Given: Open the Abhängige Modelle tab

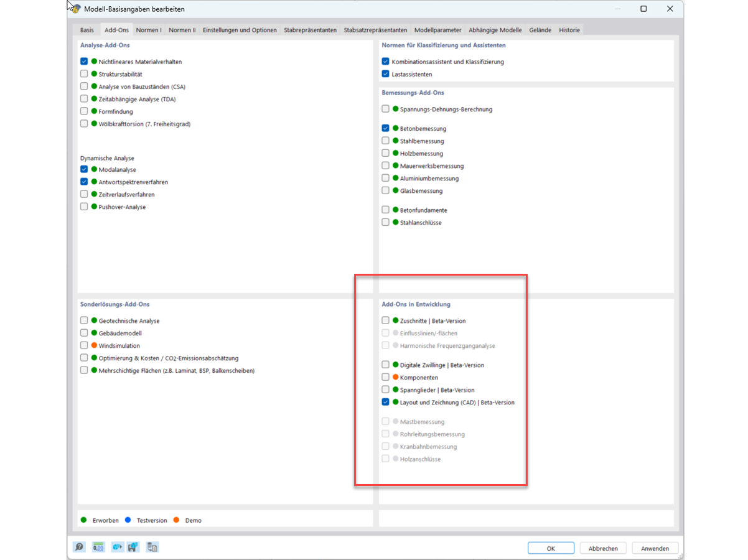Looking at the screenshot, I should [x=495, y=29].
